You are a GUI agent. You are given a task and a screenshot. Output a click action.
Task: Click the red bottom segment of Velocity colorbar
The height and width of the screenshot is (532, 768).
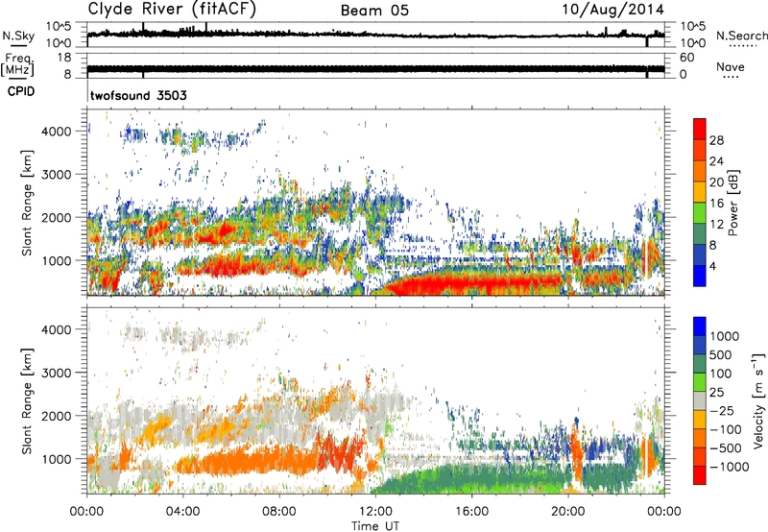700,475
